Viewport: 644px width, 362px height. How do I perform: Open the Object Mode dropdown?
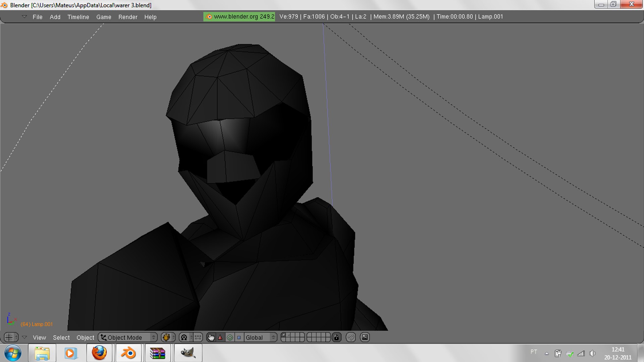128,337
